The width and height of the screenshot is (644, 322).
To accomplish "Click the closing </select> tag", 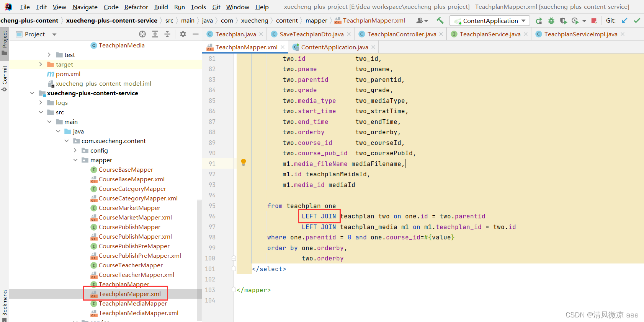I will pyautogui.click(x=269, y=269).
